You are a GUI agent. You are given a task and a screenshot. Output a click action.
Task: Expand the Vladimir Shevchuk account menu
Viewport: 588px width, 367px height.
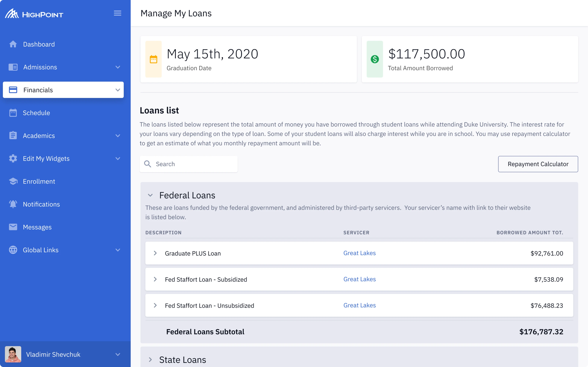pos(118,354)
